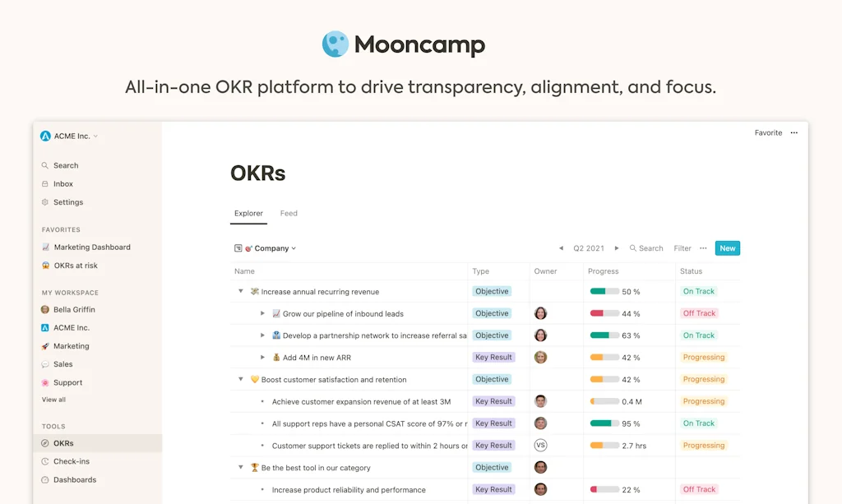
Task: Click the progress bar for 'Add 4M in new ARR'
Action: [x=607, y=357]
